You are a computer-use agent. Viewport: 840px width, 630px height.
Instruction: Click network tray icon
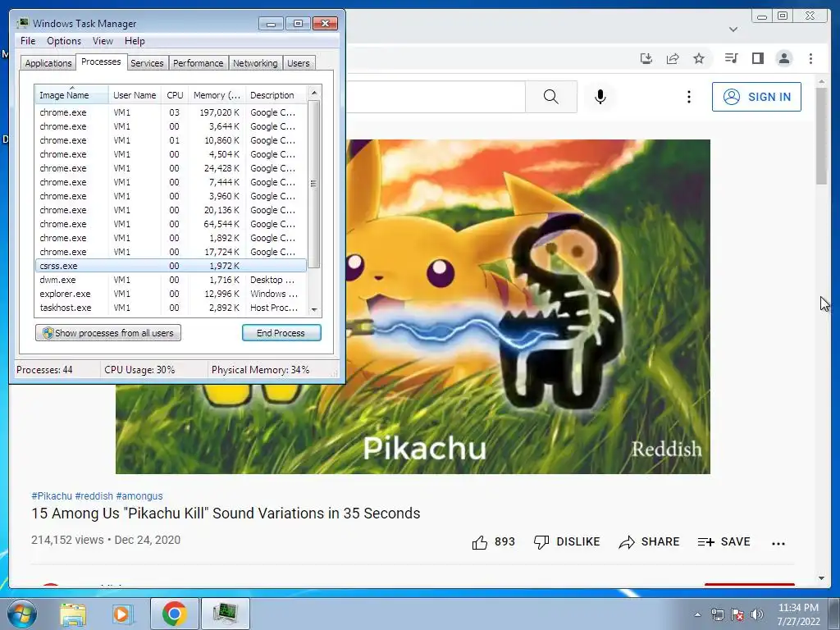pos(717,614)
